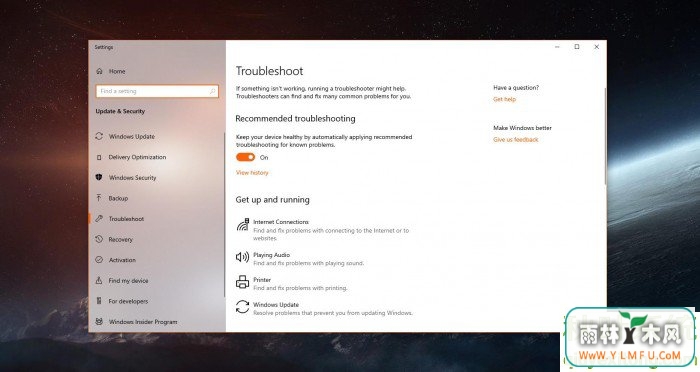Click the Windows Update sync icon in sidebar

pos(99,136)
